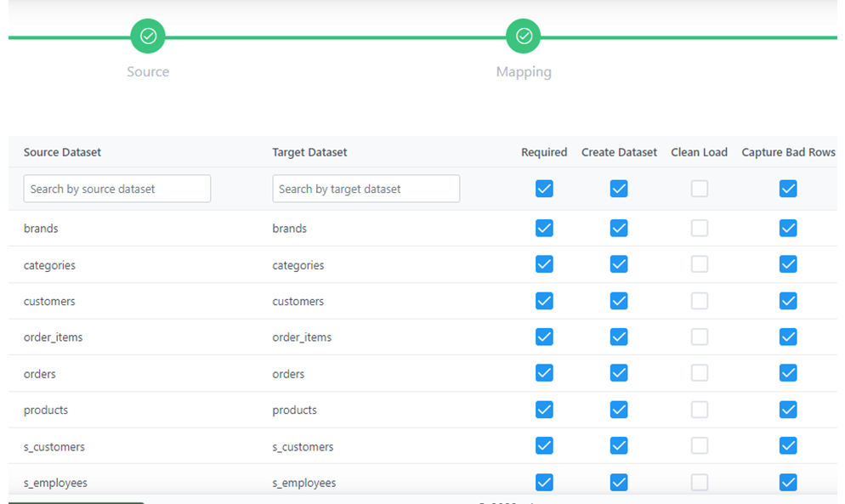Viewport: 845px width, 504px height.
Task: Click the Mapping step checkmark icon
Action: click(524, 37)
